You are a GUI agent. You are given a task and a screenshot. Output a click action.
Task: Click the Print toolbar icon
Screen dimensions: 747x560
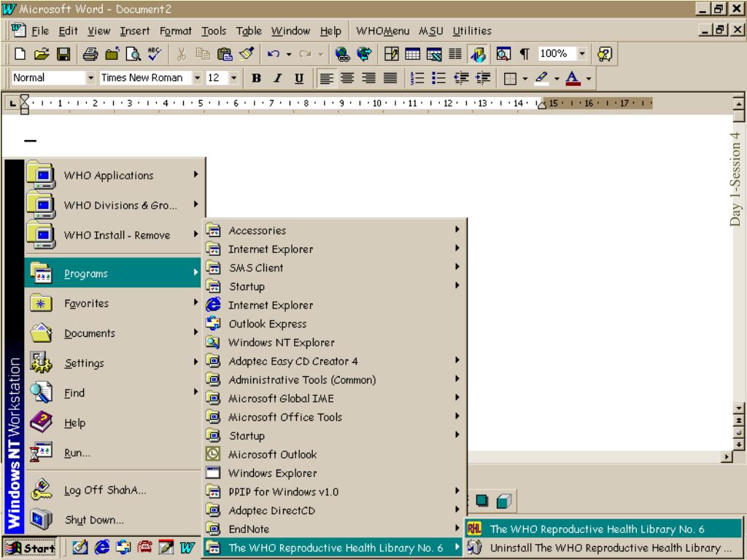pos(90,54)
